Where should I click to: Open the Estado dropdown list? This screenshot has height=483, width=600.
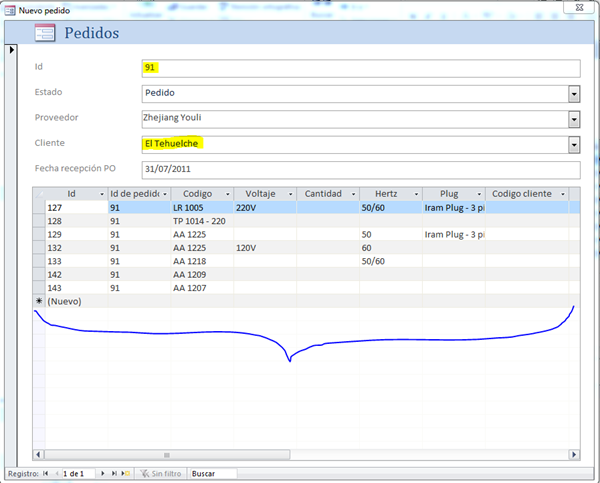[x=574, y=93]
